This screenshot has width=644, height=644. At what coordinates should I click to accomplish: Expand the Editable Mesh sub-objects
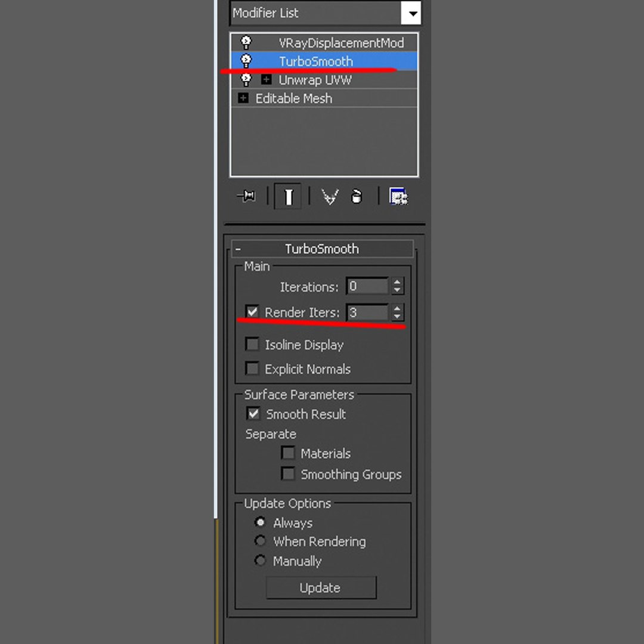click(x=243, y=98)
